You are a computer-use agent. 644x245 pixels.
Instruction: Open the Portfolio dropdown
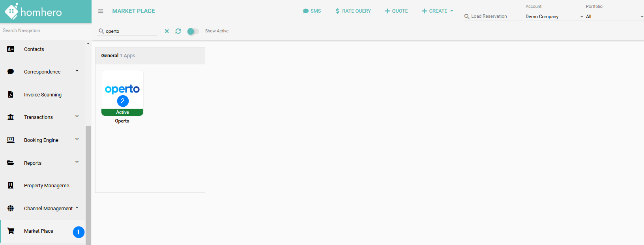(614, 17)
